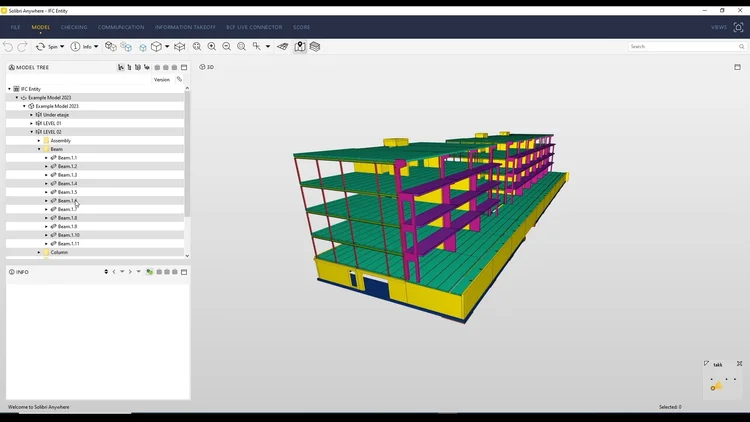Collapse the LEVEL 02 storey

32,132
